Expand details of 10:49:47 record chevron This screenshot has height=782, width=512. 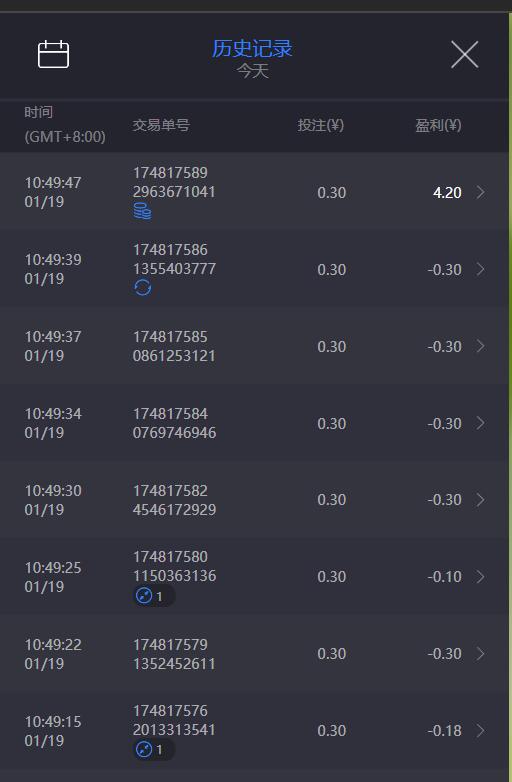tap(480, 192)
